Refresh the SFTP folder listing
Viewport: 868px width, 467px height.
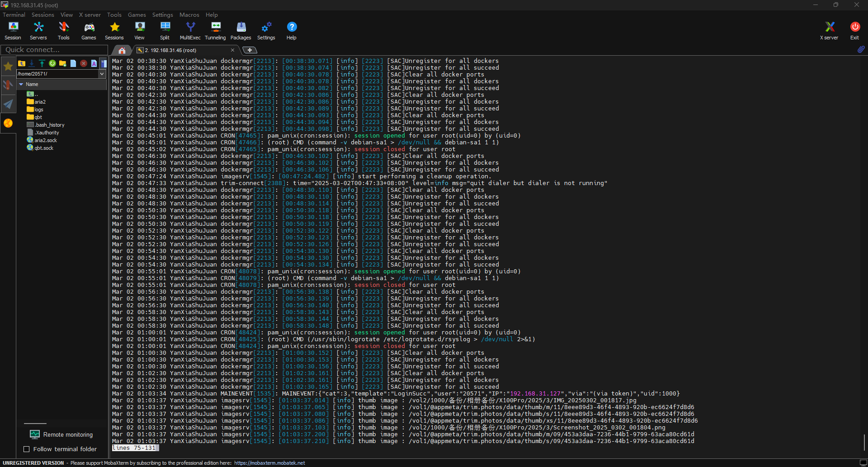coord(52,63)
